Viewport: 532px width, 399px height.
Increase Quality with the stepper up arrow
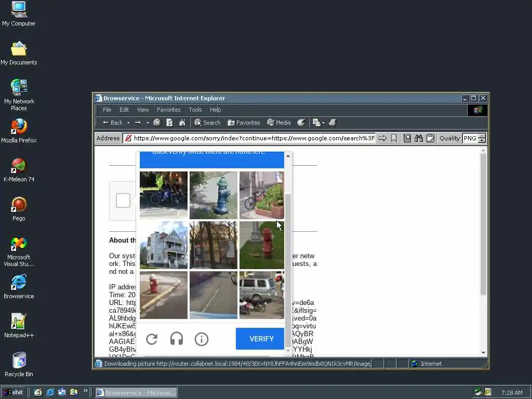(x=482, y=136)
